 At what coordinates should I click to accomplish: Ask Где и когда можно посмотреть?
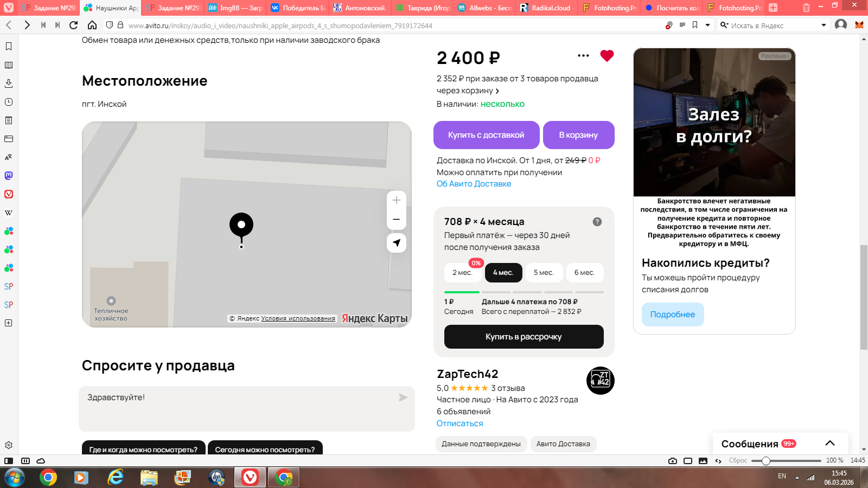144,448
